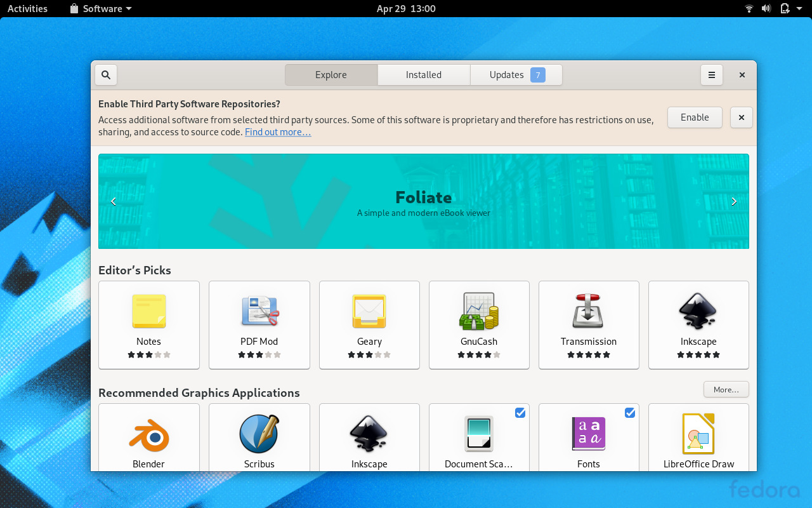This screenshot has width=812, height=508.
Task: Open the Scribus app icon
Action: click(x=259, y=434)
